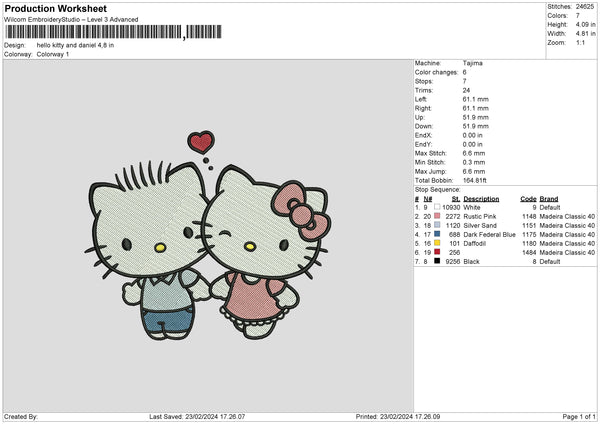Click the Black color swatch in row 7

(437, 261)
